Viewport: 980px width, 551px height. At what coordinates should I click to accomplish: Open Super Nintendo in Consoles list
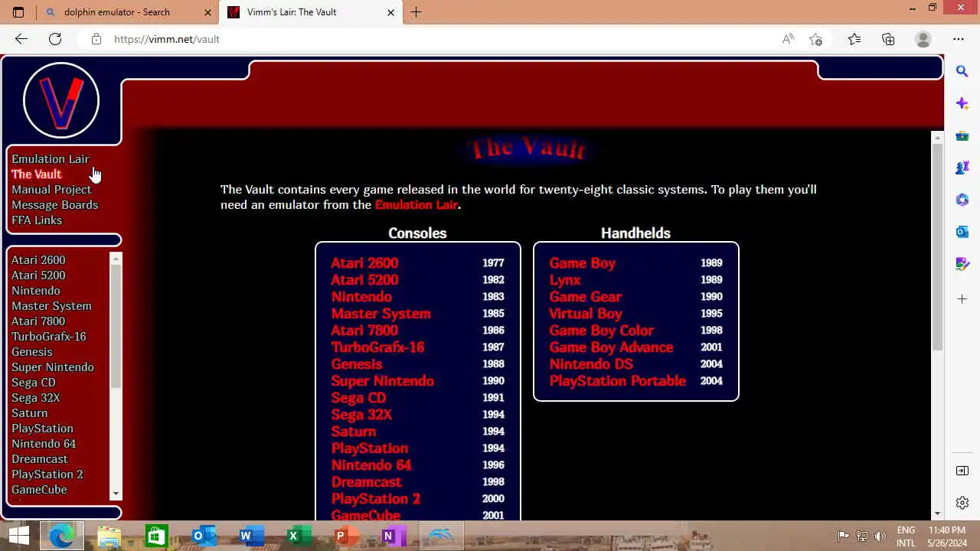tap(382, 381)
